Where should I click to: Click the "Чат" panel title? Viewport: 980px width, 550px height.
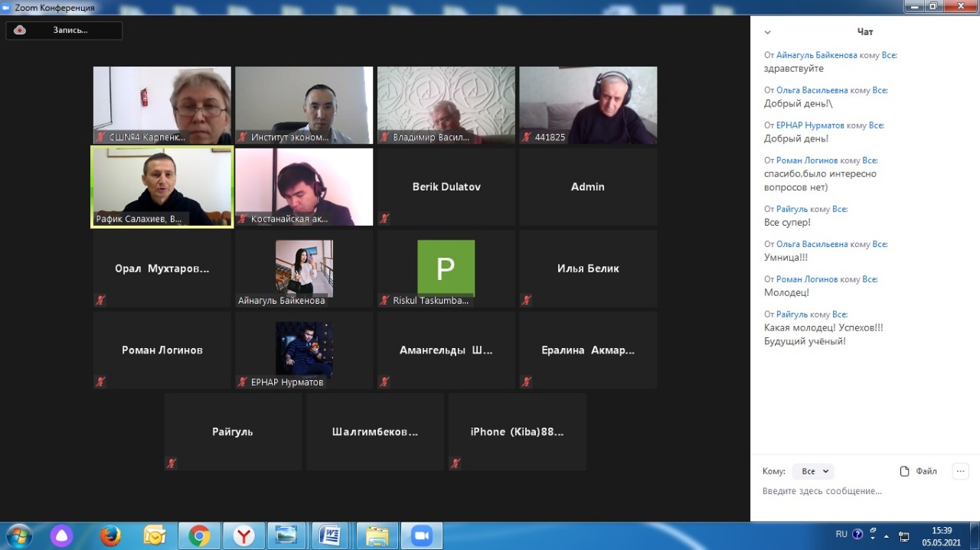(x=865, y=32)
